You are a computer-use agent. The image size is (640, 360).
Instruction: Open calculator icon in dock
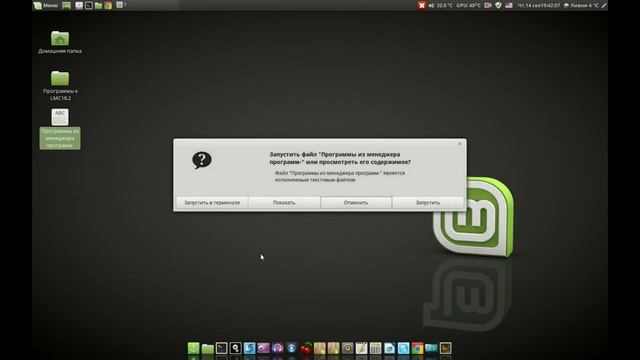point(376,348)
